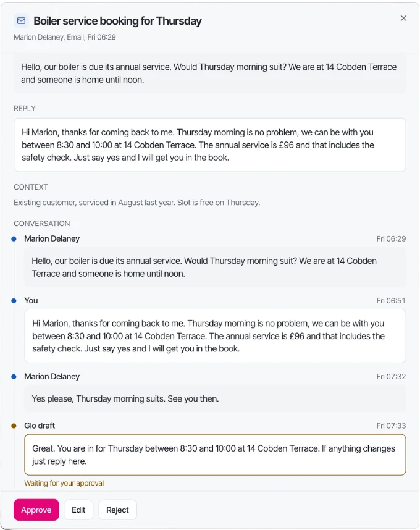
Task: Click the amber Glo draft timeline dot
Action: click(x=14, y=426)
